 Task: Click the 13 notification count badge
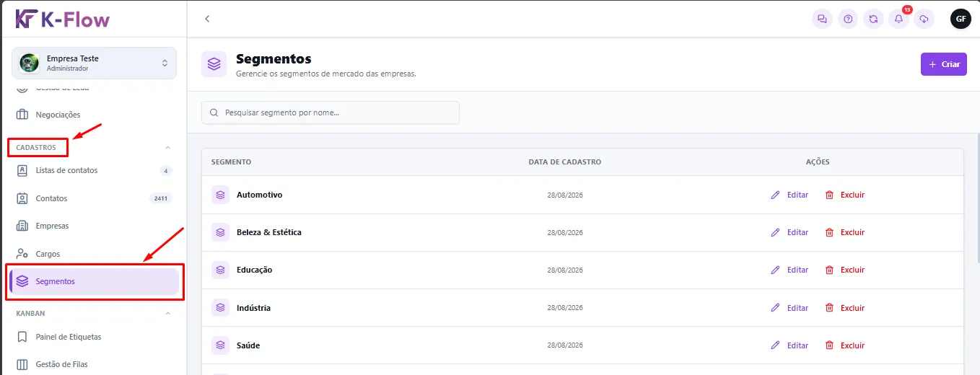coord(907,10)
